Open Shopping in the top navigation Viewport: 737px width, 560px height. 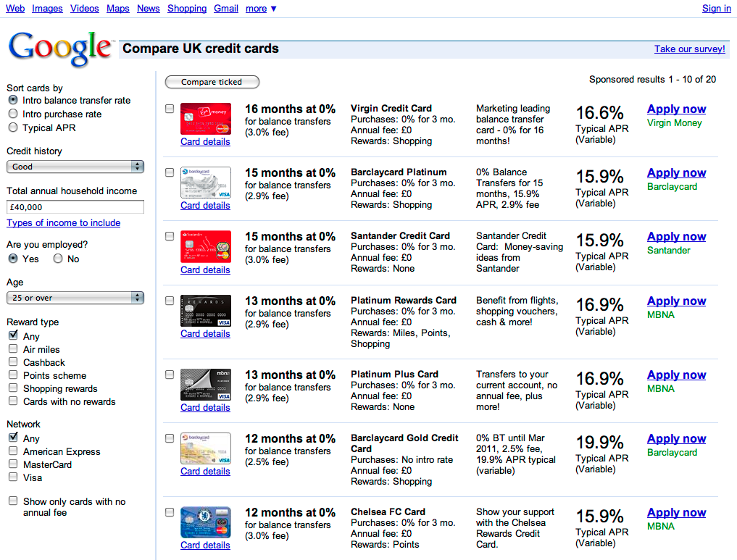click(186, 9)
